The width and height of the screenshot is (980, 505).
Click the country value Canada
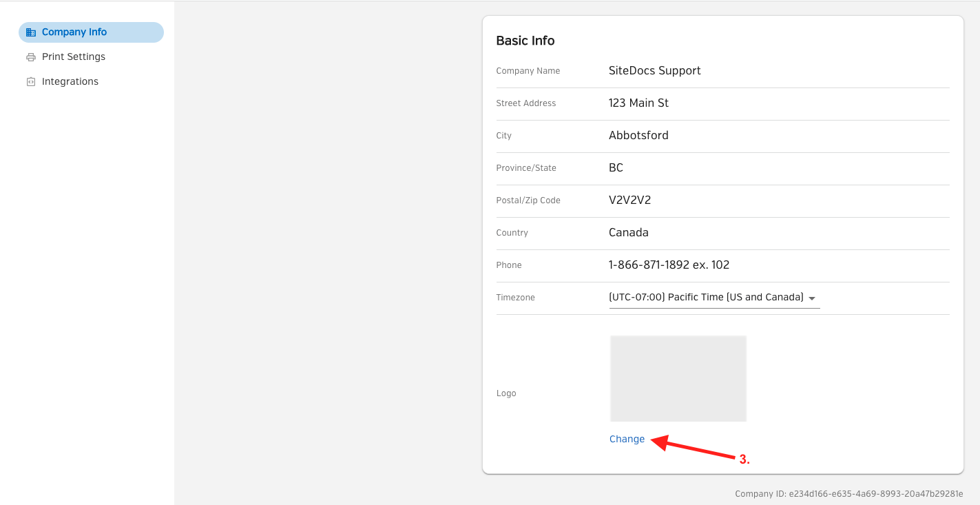pos(629,233)
